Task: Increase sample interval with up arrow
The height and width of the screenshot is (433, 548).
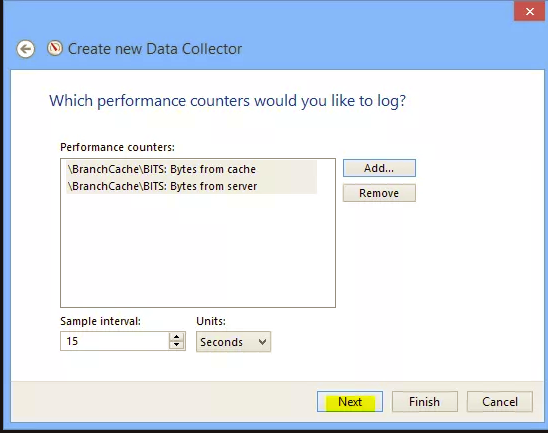Action: (x=176, y=337)
